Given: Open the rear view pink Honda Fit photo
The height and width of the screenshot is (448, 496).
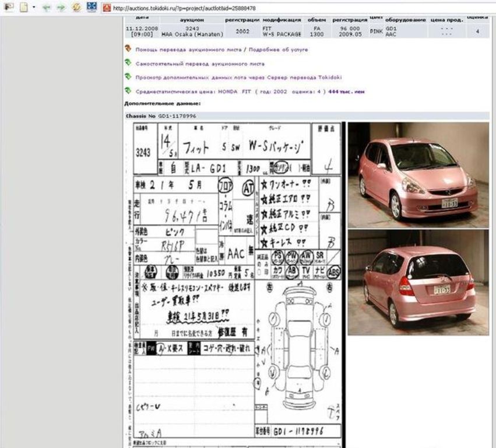Looking at the screenshot, I should pos(418,282).
